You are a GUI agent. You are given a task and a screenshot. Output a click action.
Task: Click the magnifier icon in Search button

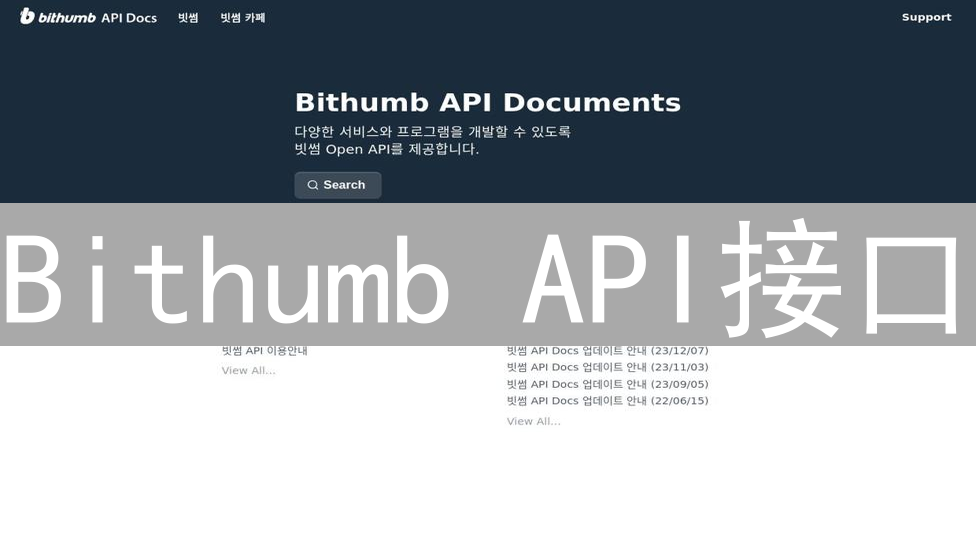312,185
